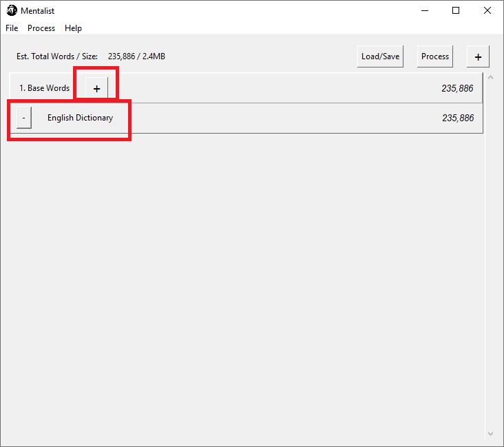The image size is (504, 447).
Task: Click the scroll up arrow
Action: 490,77
